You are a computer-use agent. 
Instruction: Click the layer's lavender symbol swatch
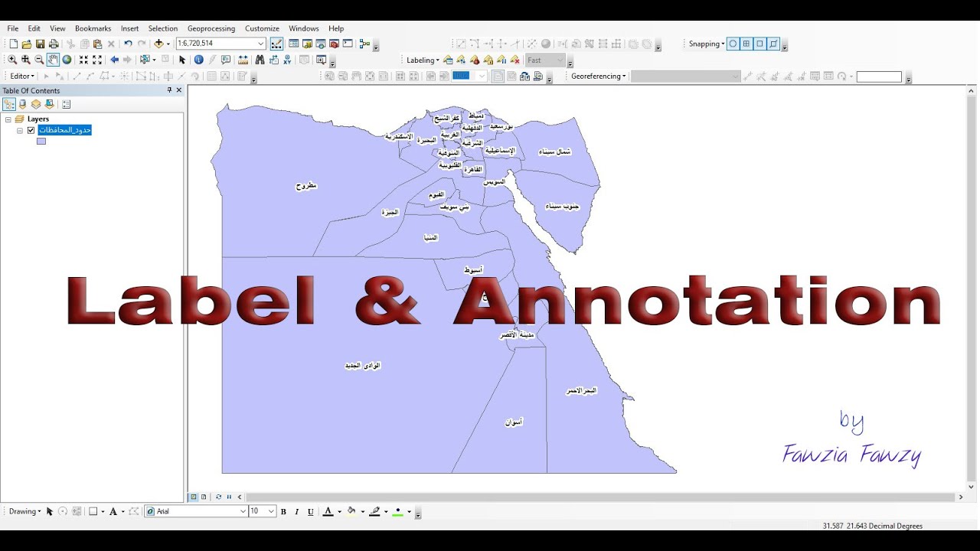click(41, 142)
